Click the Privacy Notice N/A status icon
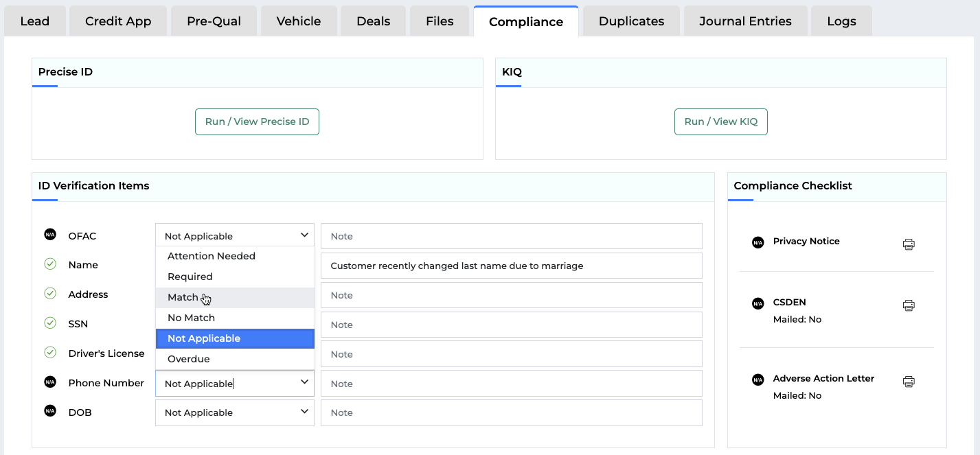Viewport: 980px width, 455px height. click(x=757, y=242)
